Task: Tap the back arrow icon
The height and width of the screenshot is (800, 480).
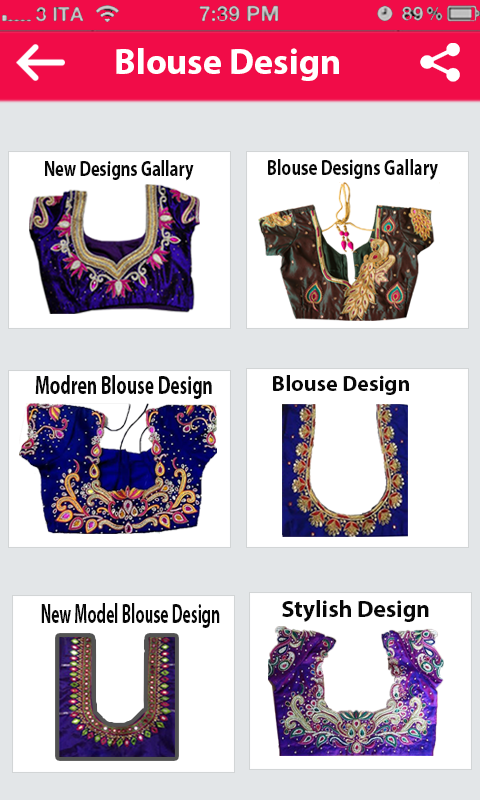Action: (x=41, y=62)
